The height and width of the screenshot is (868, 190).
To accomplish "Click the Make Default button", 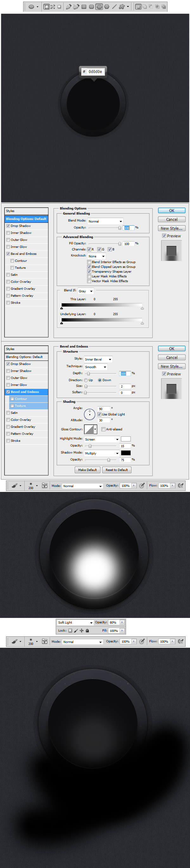I will point(87,470).
